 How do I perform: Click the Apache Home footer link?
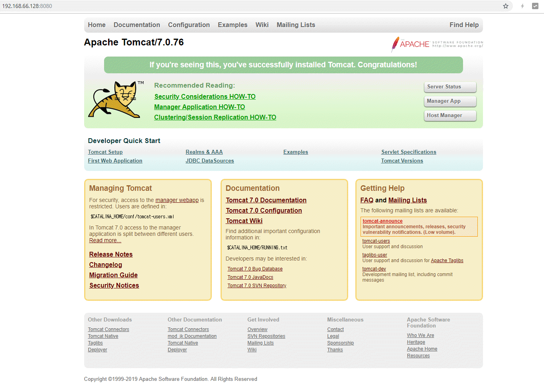(422, 349)
